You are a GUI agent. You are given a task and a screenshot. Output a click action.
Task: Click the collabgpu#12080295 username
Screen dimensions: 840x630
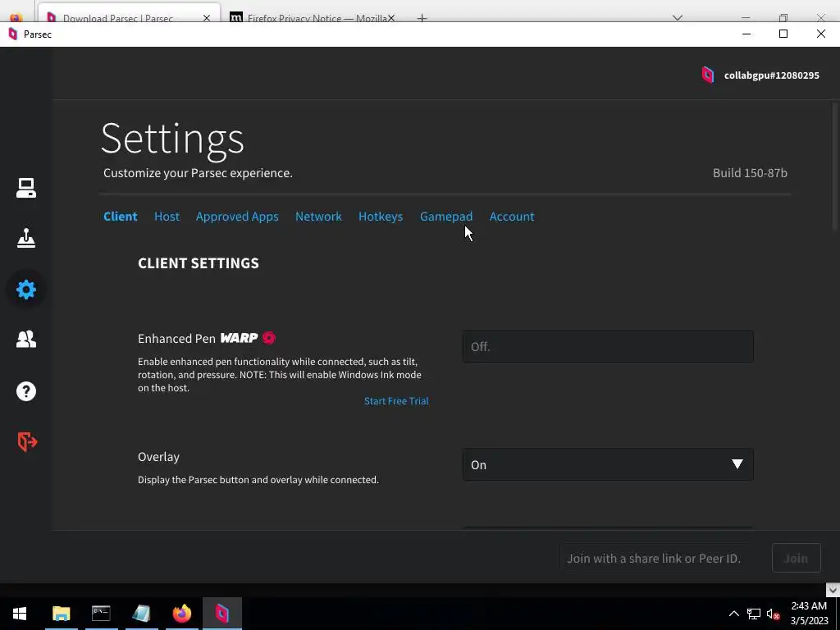coord(771,75)
